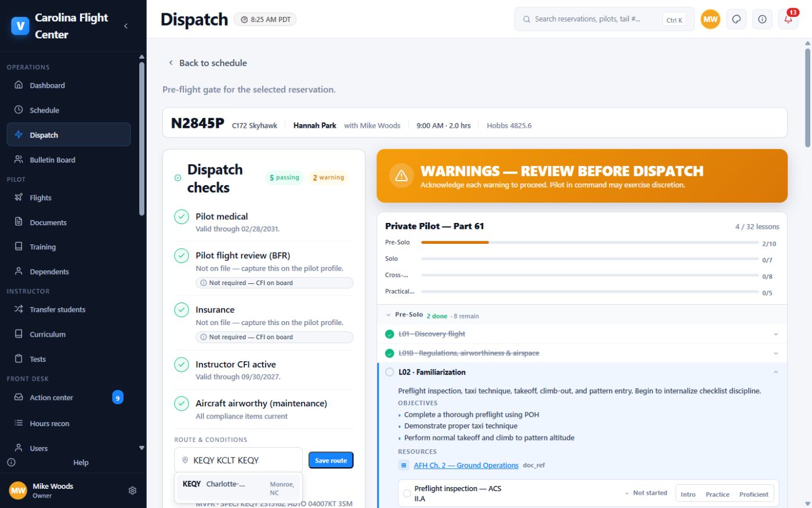The width and height of the screenshot is (812, 508).
Task: Click the Hours recon list icon
Action: [x=19, y=423]
